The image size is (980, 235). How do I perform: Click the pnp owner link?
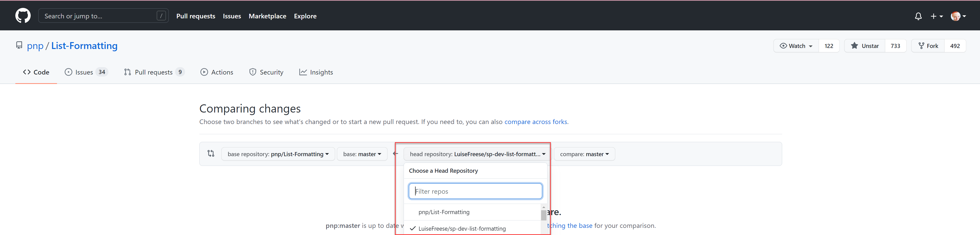tap(35, 46)
